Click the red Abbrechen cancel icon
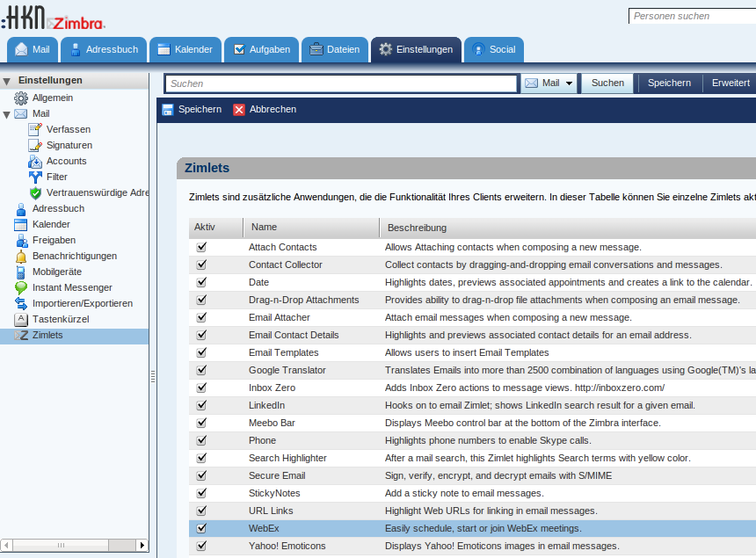 (239, 110)
